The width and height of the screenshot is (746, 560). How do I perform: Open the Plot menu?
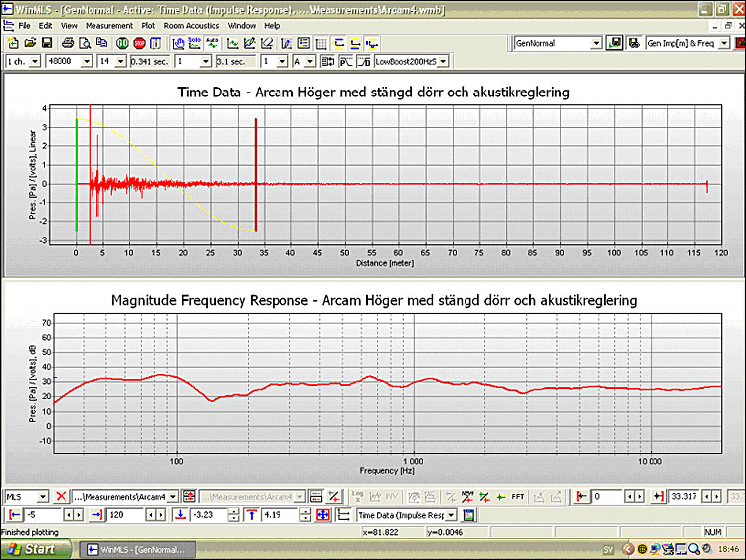148,26
